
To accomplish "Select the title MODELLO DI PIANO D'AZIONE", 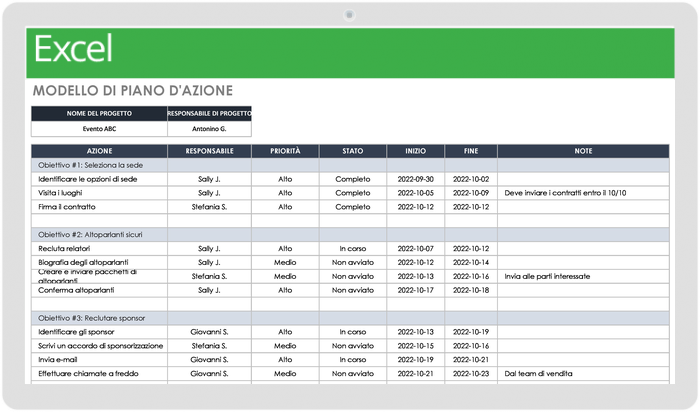I will click(133, 91).
